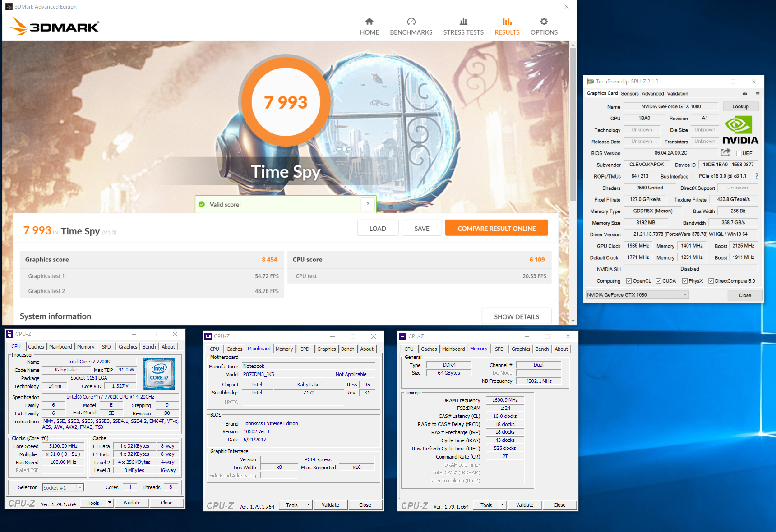This screenshot has height=532, width=776.
Task: Click the CPU score value 6 109
Action: pos(537,260)
